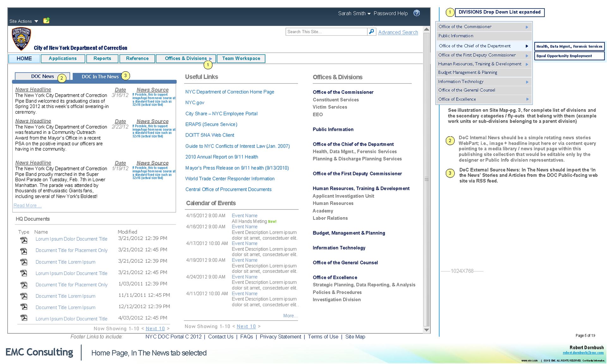Click the Department of Correction shield logo
Screen dimensions: 607x364
coord(21,39)
